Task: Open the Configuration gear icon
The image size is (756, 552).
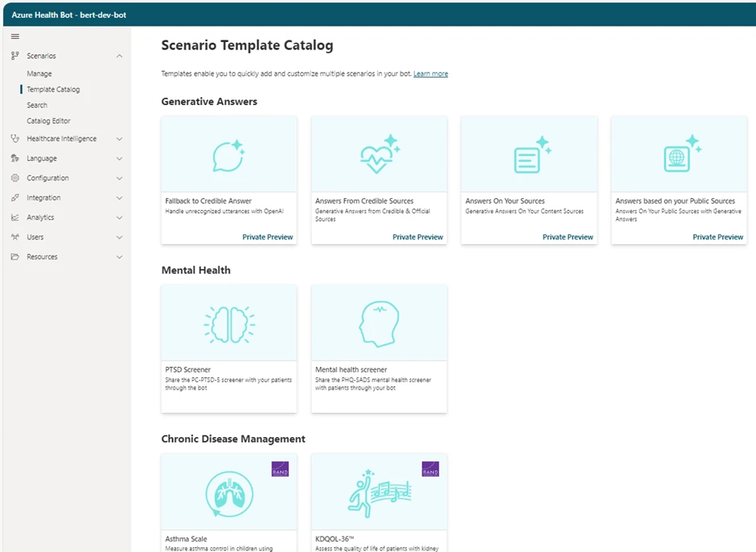Action: [x=15, y=178]
